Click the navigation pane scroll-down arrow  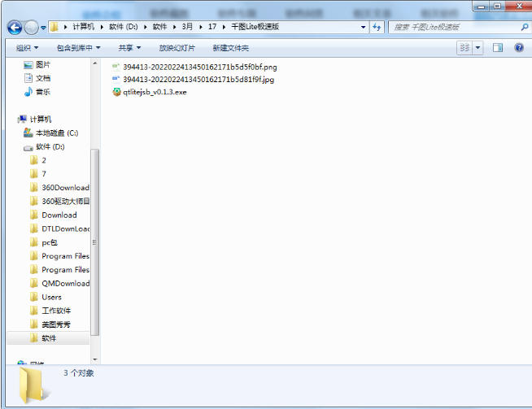[x=95, y=359]
